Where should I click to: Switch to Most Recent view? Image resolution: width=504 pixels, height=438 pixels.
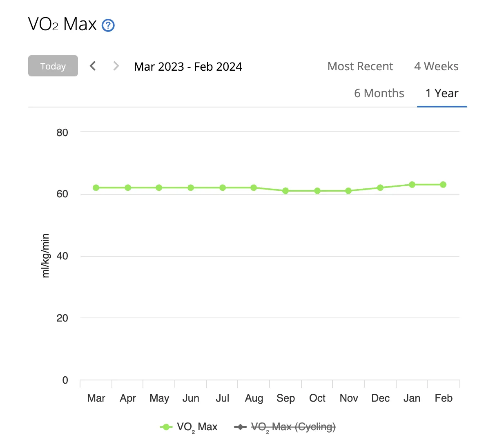click(360, 66)
